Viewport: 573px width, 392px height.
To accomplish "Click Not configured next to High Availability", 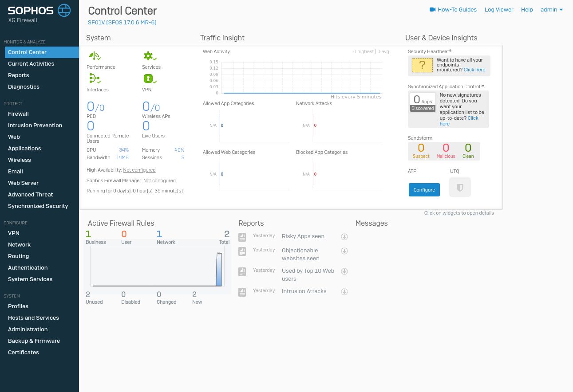I will pos(139,170).
